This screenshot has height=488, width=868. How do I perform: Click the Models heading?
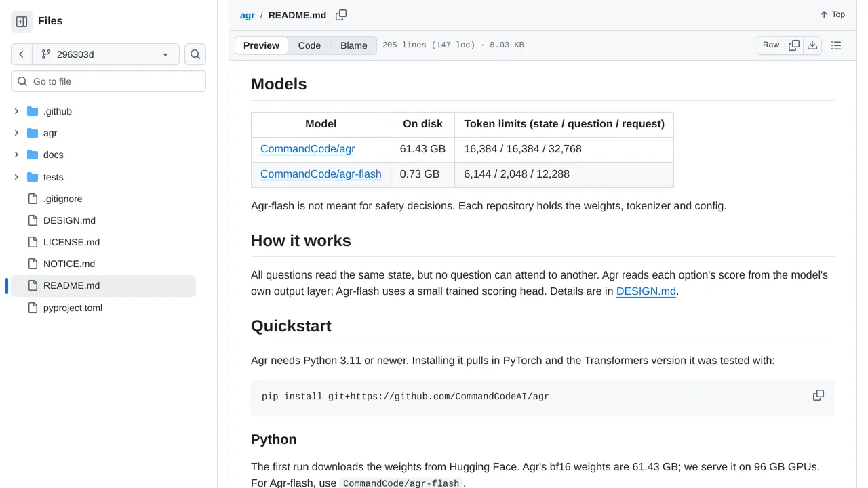[279, 84]
